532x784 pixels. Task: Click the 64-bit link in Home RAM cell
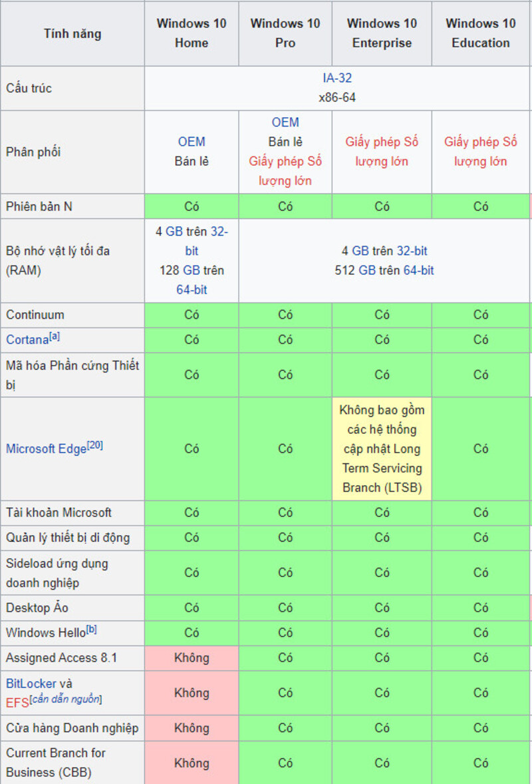click(x=192, y=290)
